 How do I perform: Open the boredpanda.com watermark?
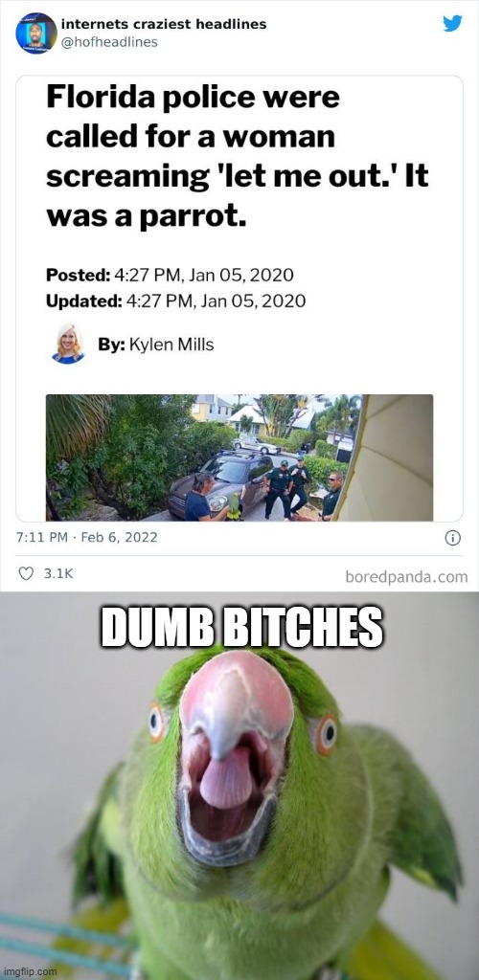pos(406,577)
